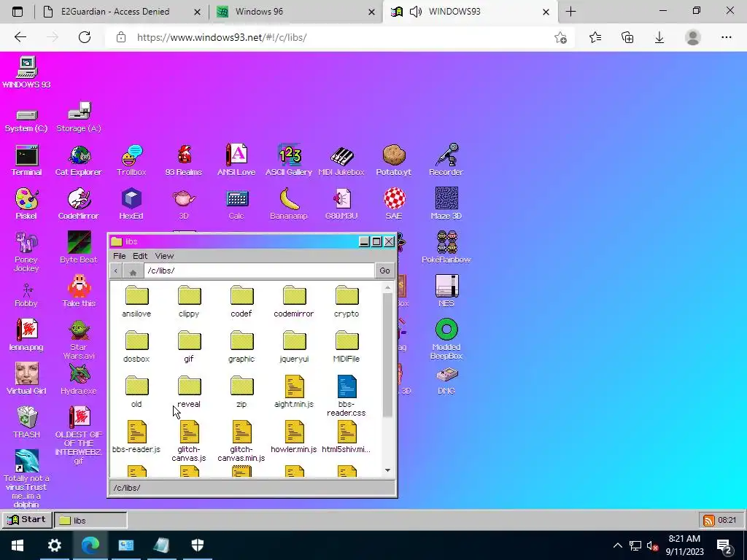
Task: Open the dosbox folder
Action: tap(136, 346)
